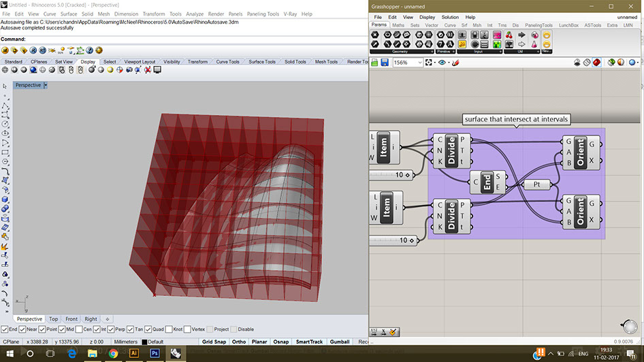Click the Rhino left sidebar pointer select tool
Screen dimensions: 644x362
point(5,86)
